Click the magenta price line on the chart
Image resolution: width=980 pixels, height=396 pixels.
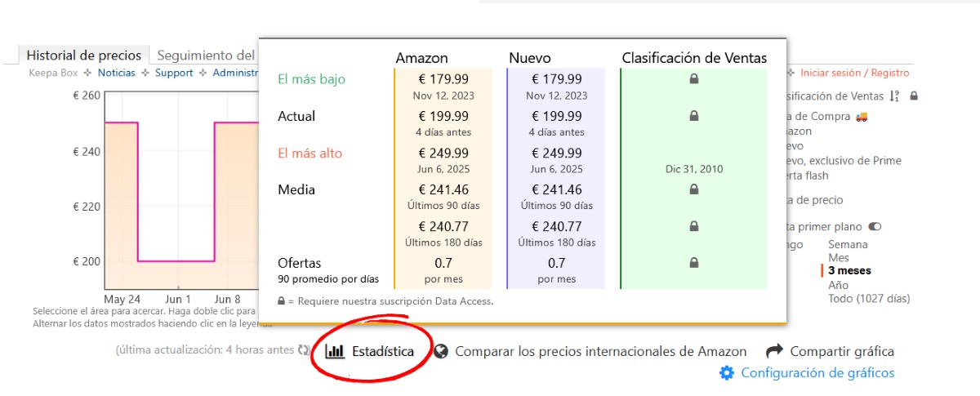176,261
